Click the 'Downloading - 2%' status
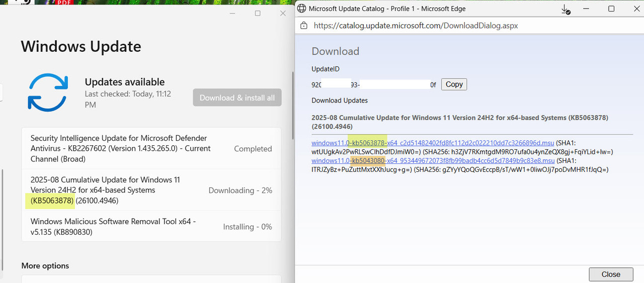 click(x=240, y=191)
